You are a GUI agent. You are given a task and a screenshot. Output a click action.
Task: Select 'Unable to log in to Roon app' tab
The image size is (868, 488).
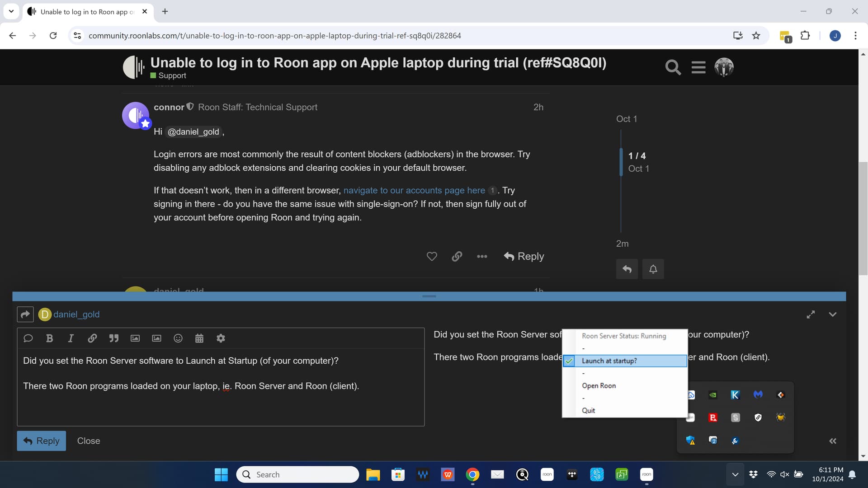tap(87, 12)
